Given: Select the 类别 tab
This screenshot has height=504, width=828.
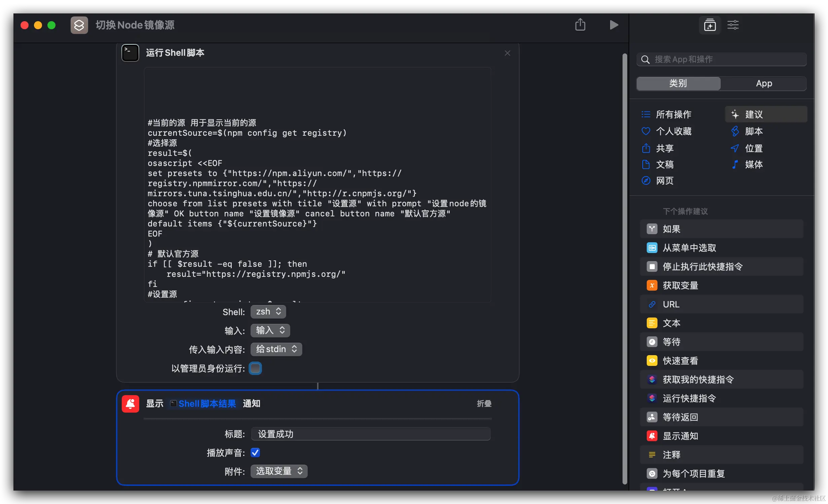Looking at the screenshot, I should [678, 83].
